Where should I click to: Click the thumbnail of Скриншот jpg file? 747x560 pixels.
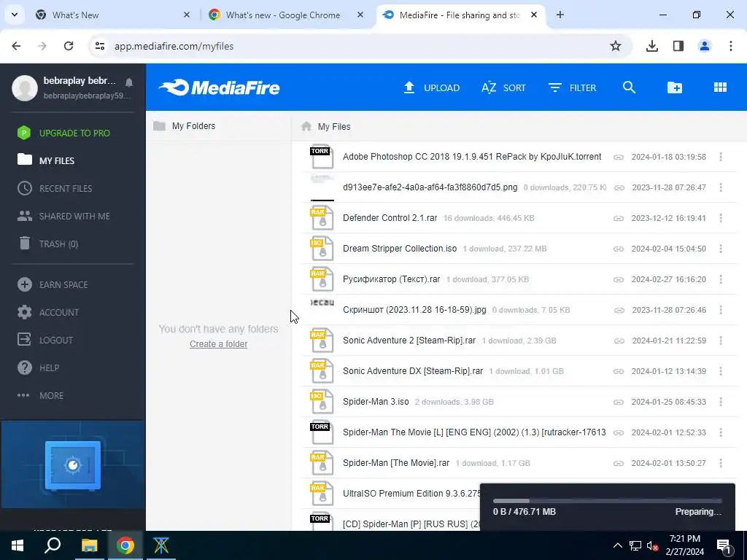point(322,309)
